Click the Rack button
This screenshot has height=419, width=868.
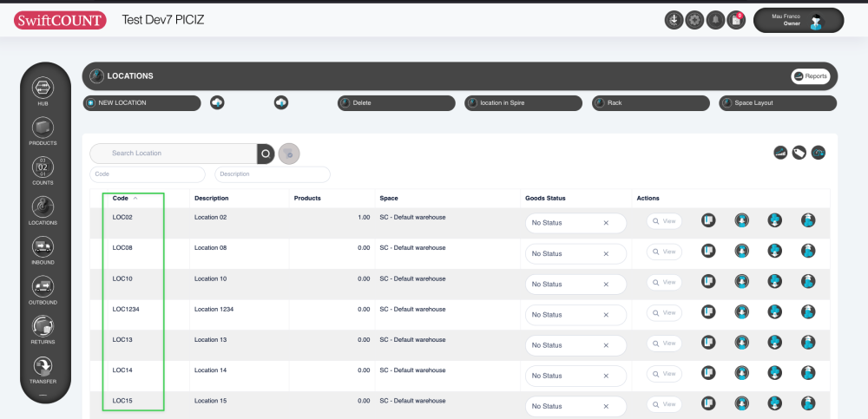[651, 103]
